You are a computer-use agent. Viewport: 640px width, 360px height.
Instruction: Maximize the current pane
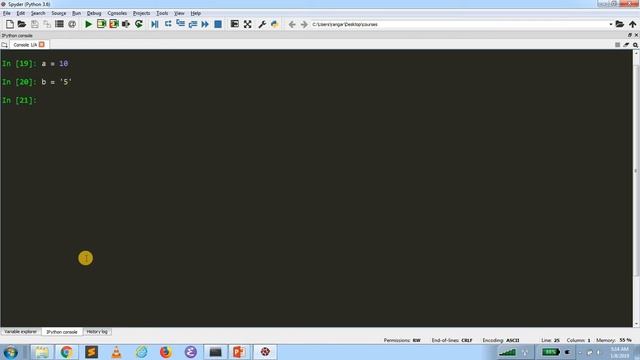point(235,24)
